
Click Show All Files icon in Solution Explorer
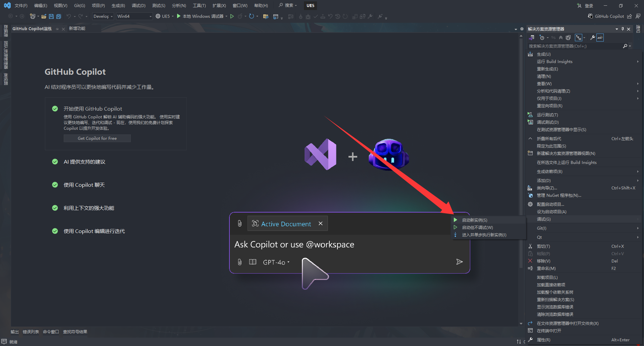coord(568,38)
